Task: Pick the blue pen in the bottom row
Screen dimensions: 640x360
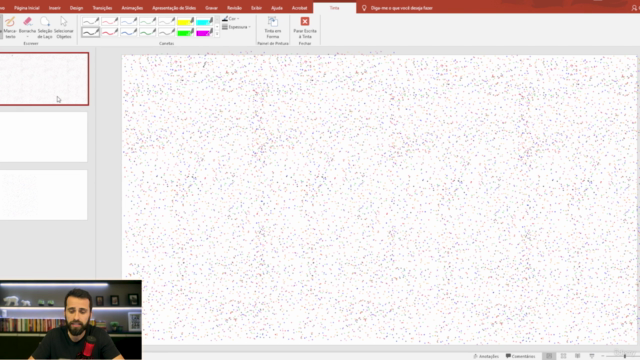Action: coord(129,32)
